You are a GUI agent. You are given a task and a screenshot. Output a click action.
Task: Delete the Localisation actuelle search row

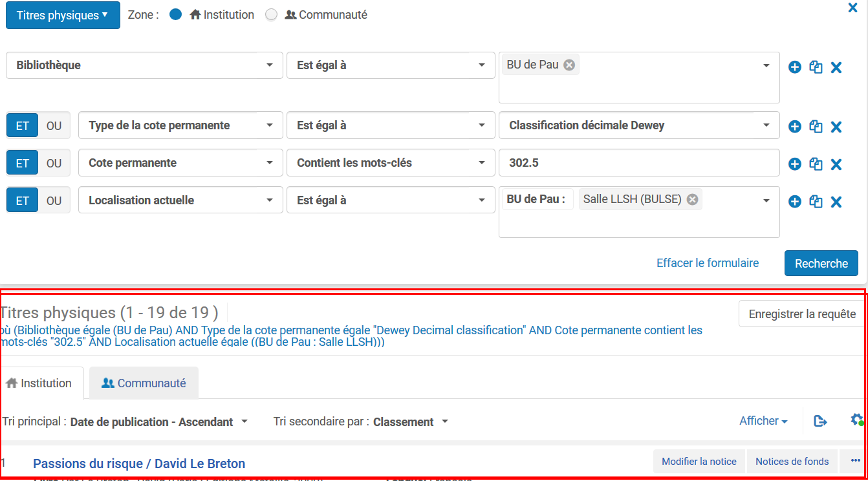click(836, 202)
